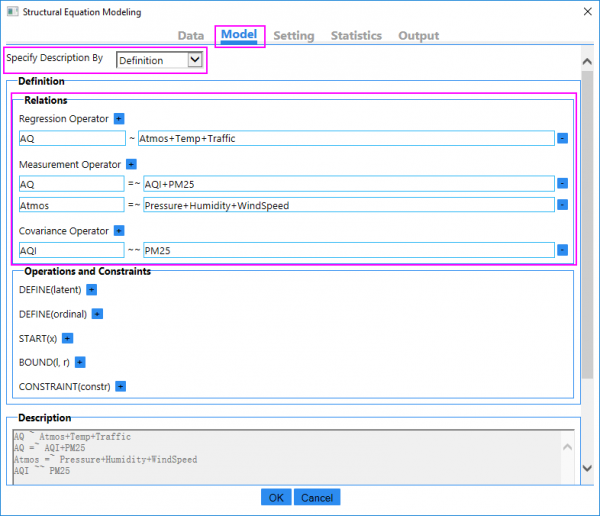Open the Statistics tab
This screenshot has height=516, width=600.
point(356,35)
